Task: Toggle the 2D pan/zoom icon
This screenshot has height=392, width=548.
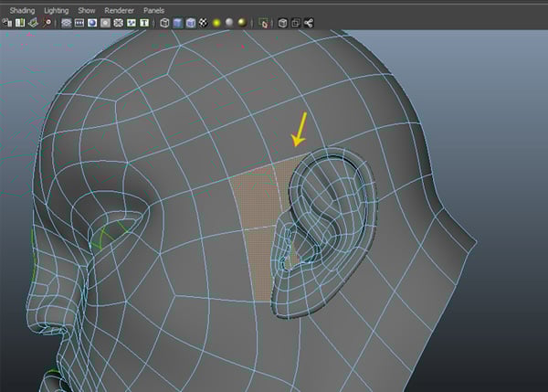Action: [47, 23]
